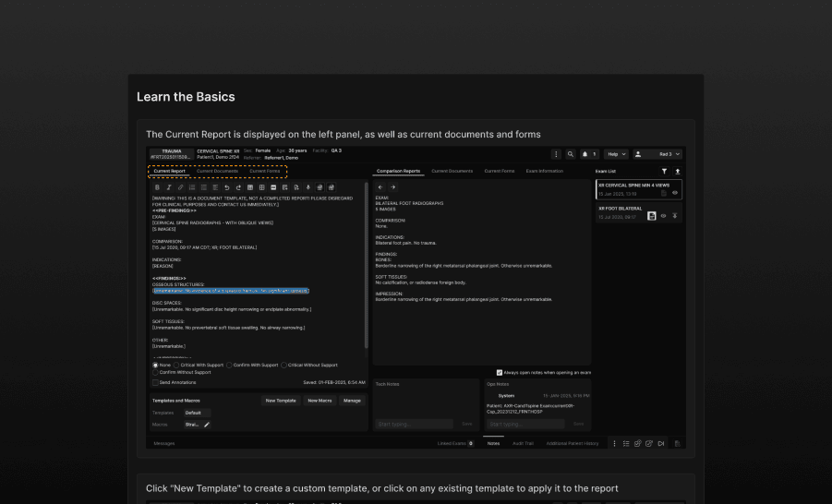Click the New Template button
This screenshot has height=504, width=832.
point(281,401)
